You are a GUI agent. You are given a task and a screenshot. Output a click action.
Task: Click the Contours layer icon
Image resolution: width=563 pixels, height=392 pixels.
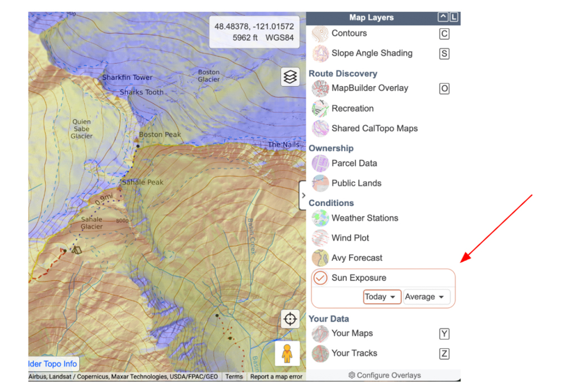[x=320, y=34]
